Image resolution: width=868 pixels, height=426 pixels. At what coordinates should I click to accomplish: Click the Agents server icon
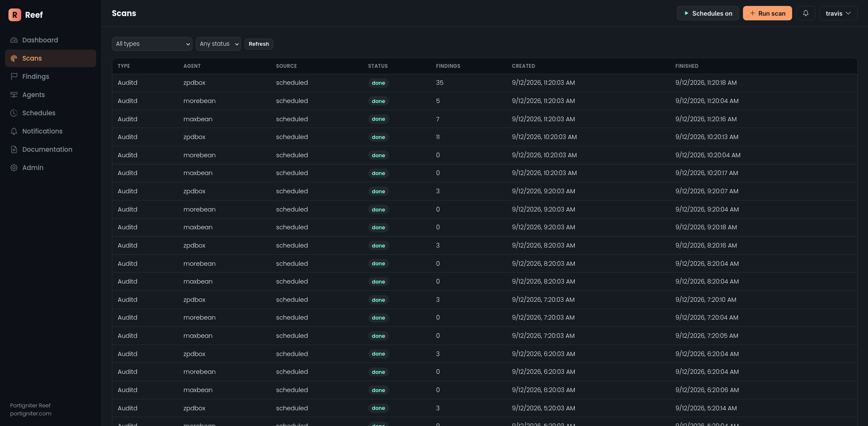14,95
